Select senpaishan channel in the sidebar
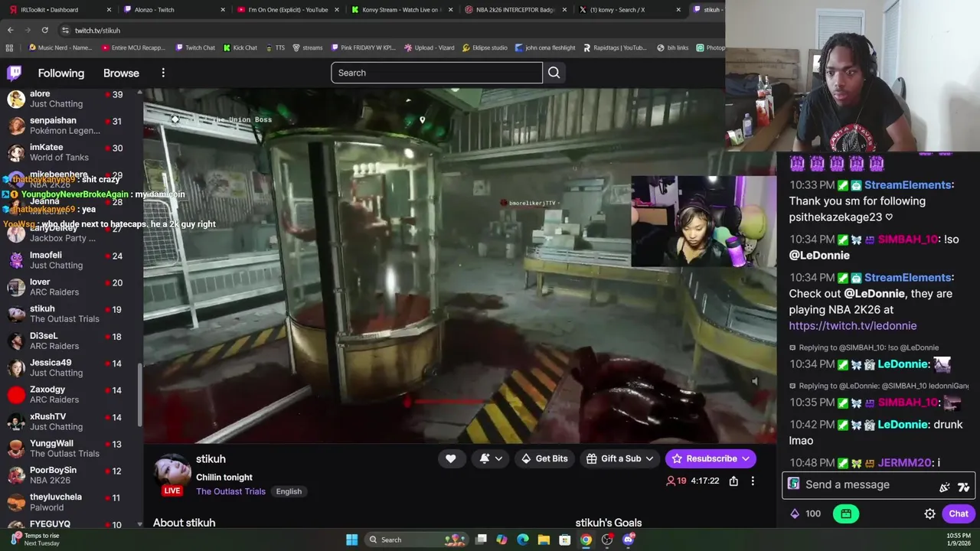This screenshot has height=551, width=980. click(x=70, y=126)
